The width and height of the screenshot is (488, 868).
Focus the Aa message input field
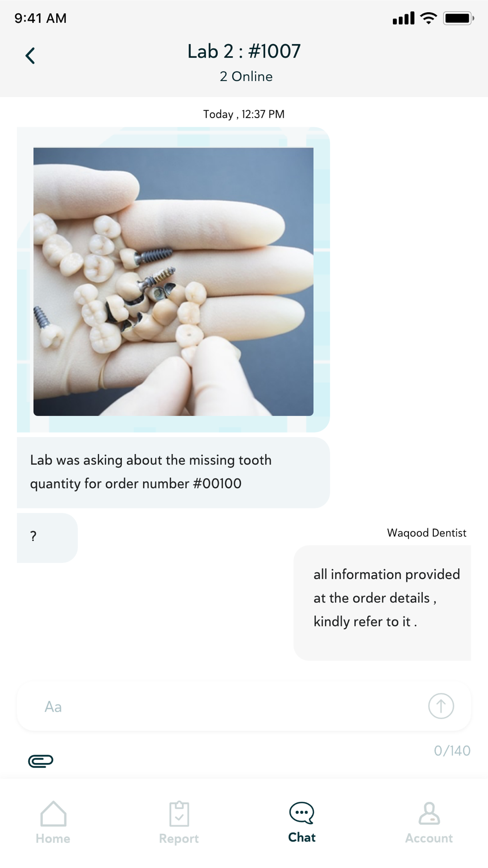(244, 706)
